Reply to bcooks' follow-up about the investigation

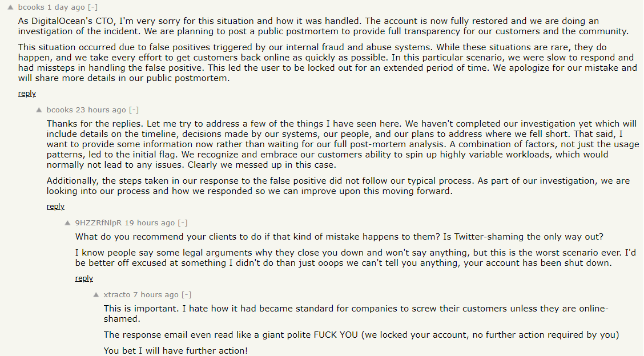55,207
